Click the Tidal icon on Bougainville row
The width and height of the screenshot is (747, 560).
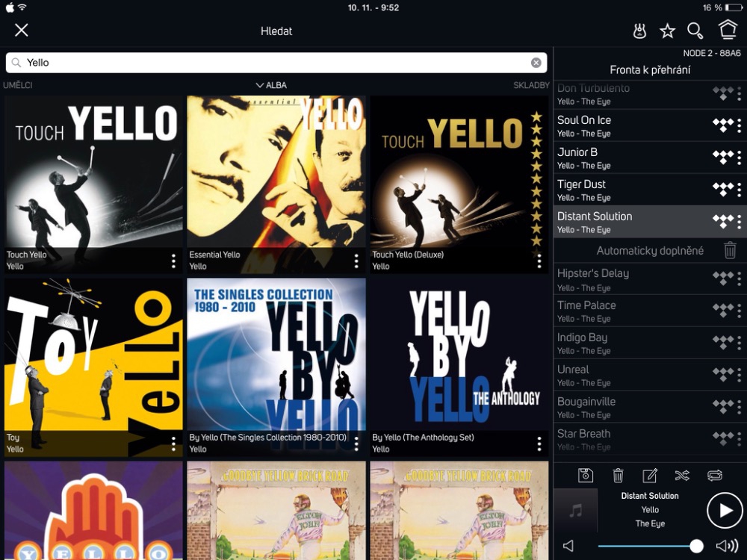(722, 407)
